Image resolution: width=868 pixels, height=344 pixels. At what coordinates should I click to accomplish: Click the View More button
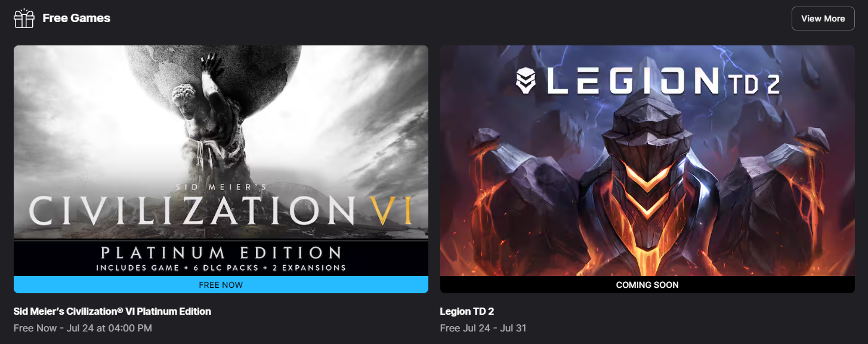pyautogui.click(x=823, y=19)
